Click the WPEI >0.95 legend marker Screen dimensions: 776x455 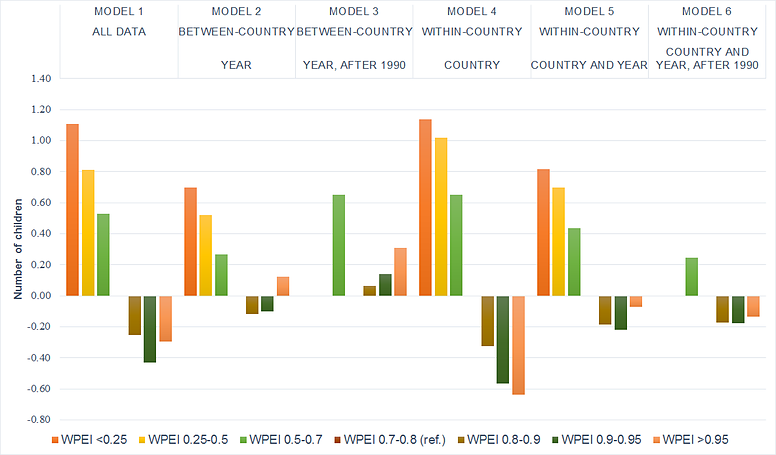(x=657, y=440)
